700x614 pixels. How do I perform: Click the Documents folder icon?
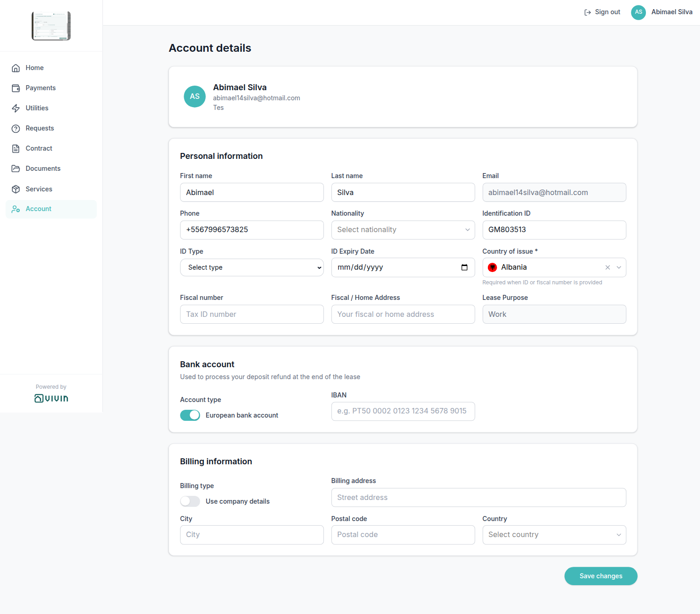[x=16, y=168]
